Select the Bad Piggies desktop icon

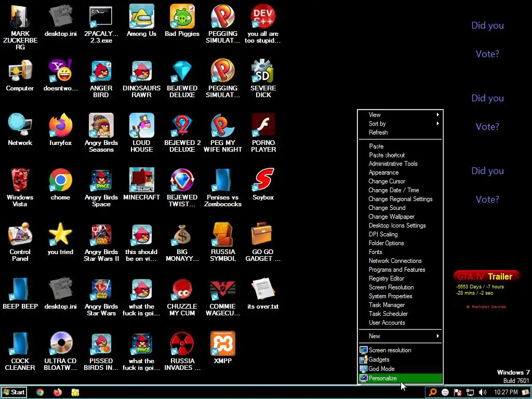click(182, 16)
